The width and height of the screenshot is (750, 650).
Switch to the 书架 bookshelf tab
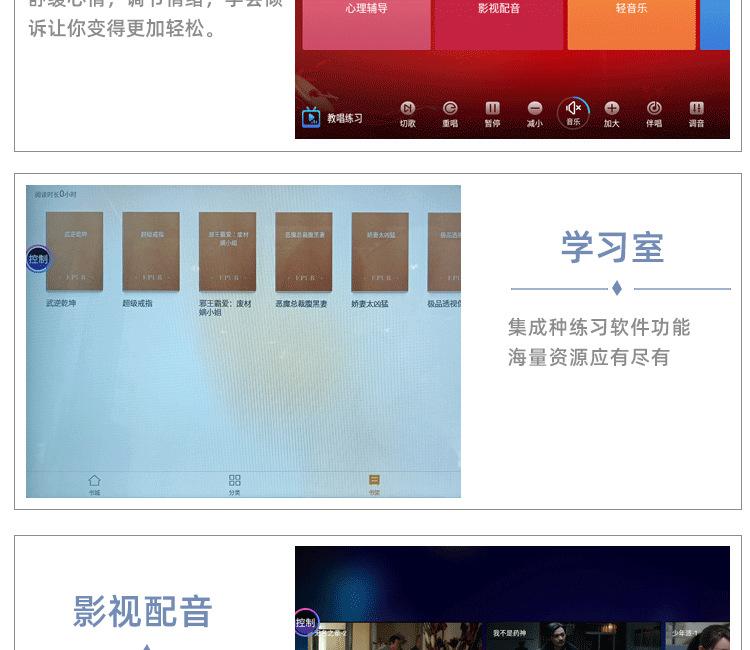click(x=374, y=484)
